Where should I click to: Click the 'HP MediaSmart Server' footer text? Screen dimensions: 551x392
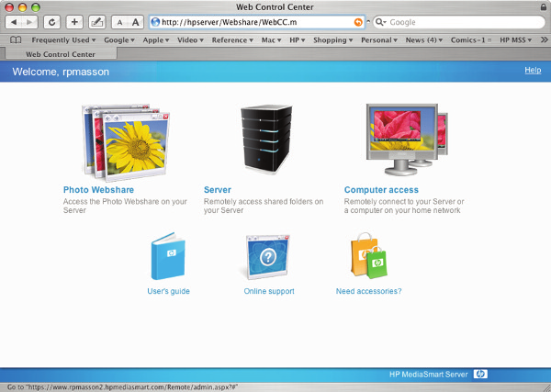(428, 375)
